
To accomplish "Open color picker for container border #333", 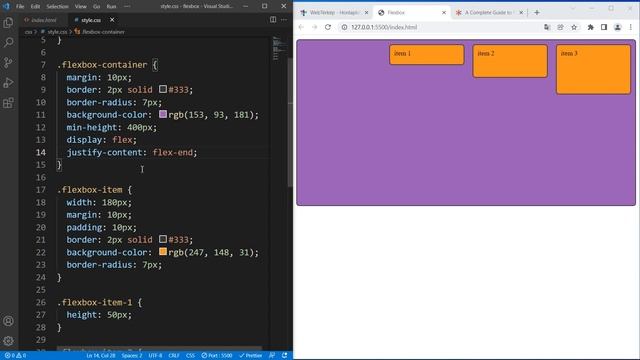I will coord(163,89).
